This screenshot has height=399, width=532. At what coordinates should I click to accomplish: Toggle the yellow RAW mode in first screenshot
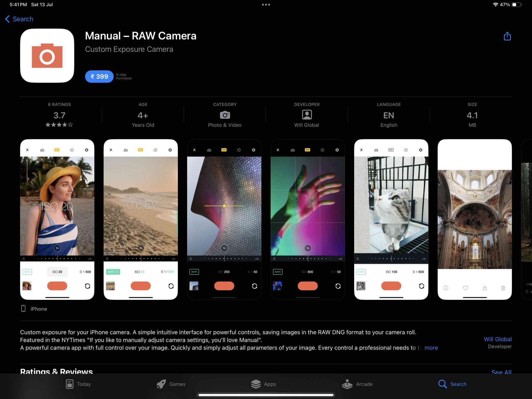57,150
